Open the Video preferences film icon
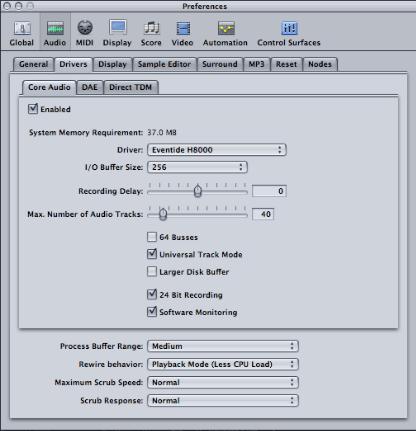 tap(183, 28)
